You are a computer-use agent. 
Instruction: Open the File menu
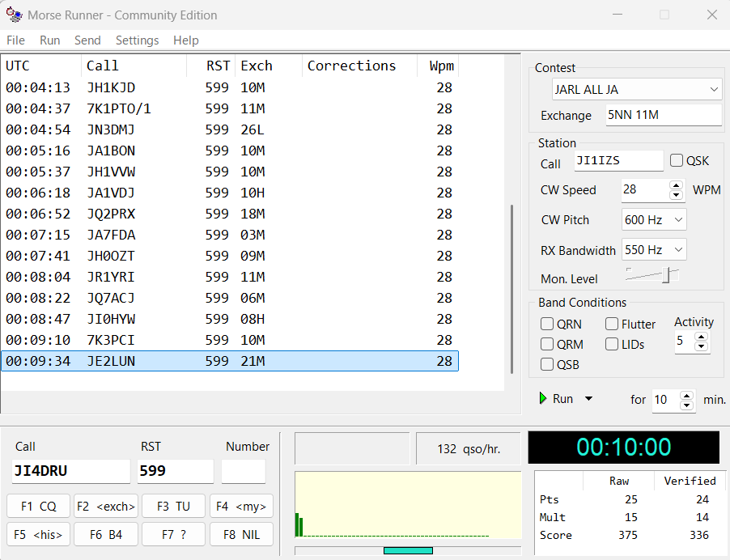pos(15,40)
